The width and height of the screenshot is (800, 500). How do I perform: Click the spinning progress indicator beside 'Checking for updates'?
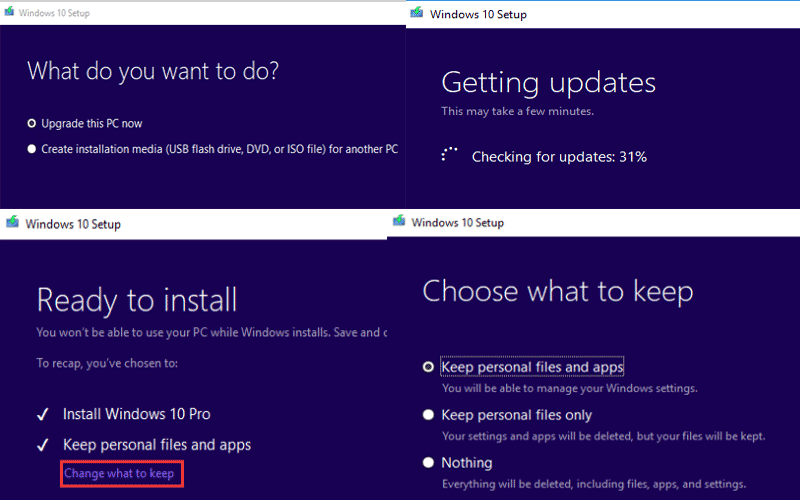(449, 155)
